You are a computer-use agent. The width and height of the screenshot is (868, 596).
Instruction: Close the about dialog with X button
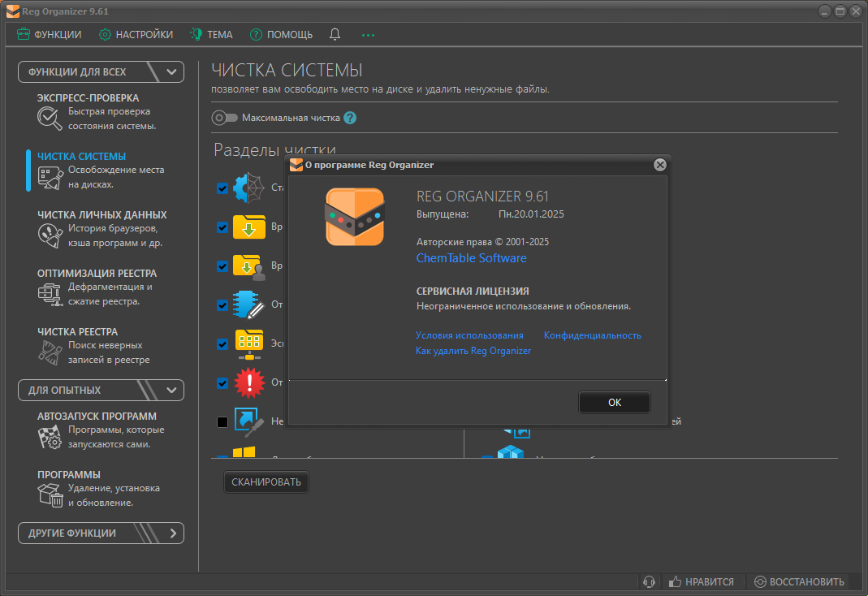pyautogui.click(x=660, y=165)
